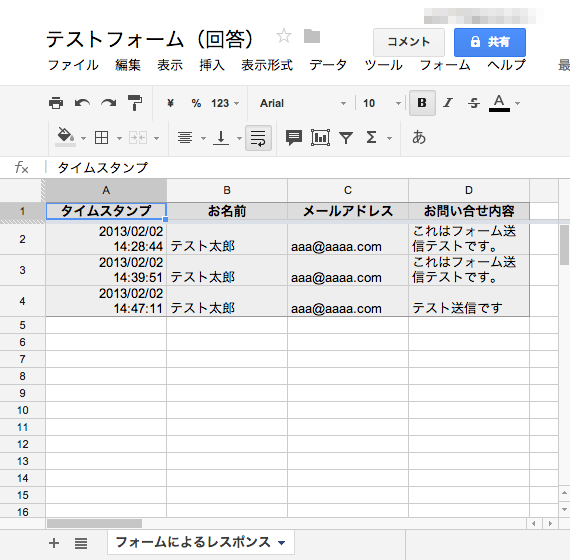Click the print icon

(56, 103)
